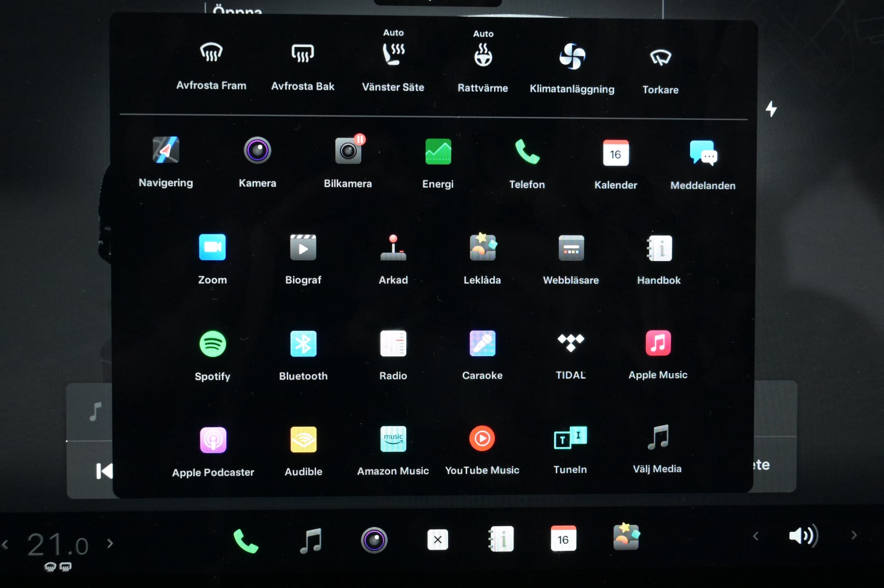Open the TIDAL app
Image resolution: width=884 pixels, height=588 pixels.
tap(571, 342)
